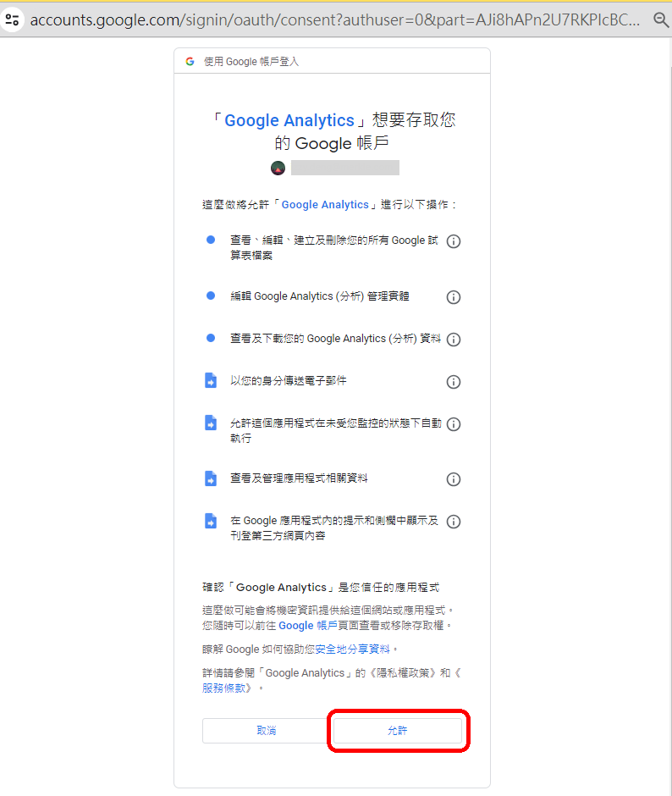The image size is (672, 796).
Task: Open info for 編輯 Google Analytics 管理實體
Action: pos(454,297)
